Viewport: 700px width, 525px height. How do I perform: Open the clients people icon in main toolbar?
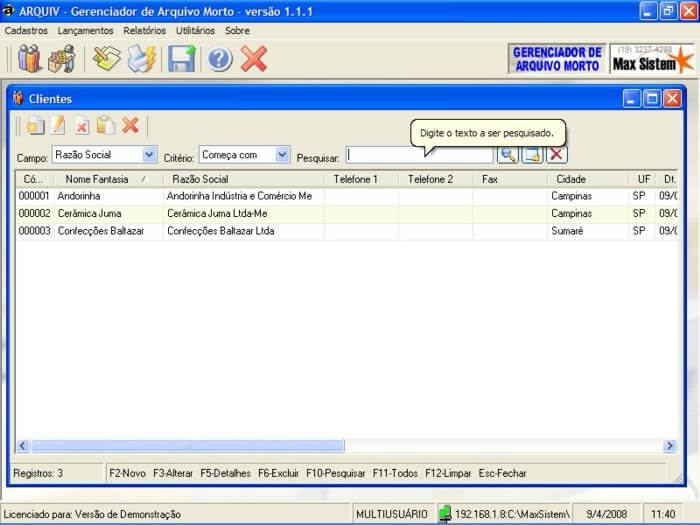pyautogui.click(x=29, y=58)
